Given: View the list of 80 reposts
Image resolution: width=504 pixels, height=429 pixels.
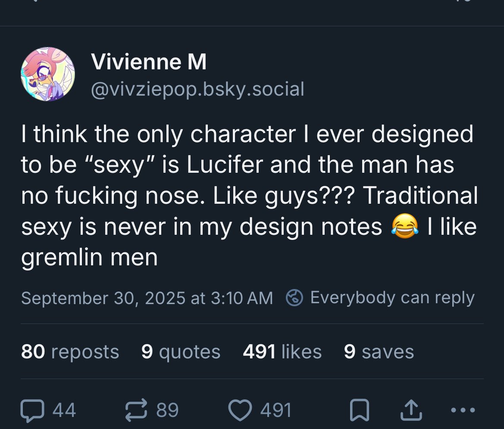Looking at the screenshot, I should click(70, 352).
